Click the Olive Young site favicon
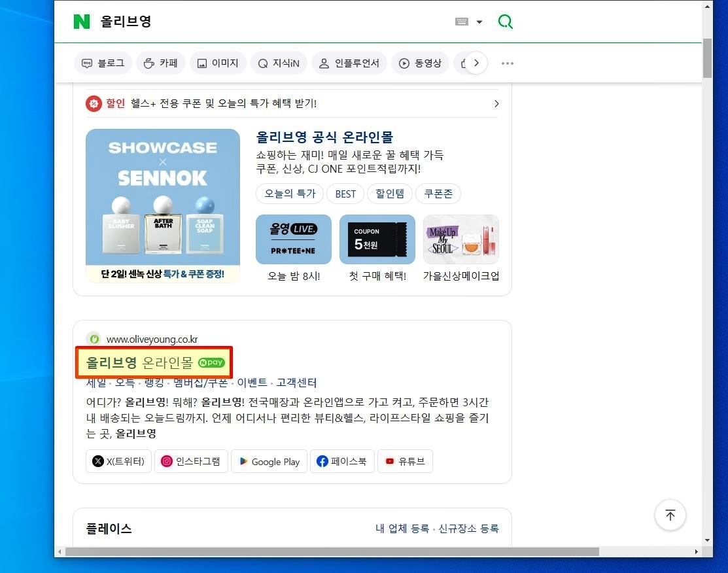728x573 pixels. pyautogui.click(x=94, y=339)
